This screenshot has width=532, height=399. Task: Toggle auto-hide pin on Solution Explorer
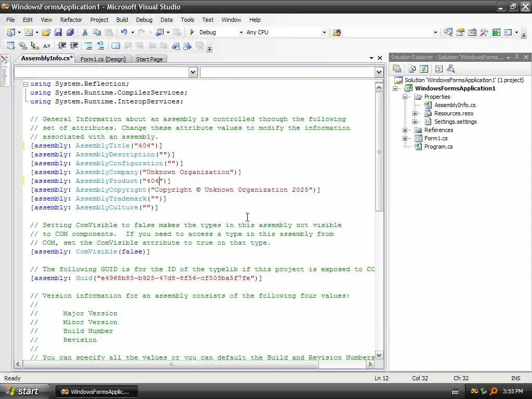517,57
